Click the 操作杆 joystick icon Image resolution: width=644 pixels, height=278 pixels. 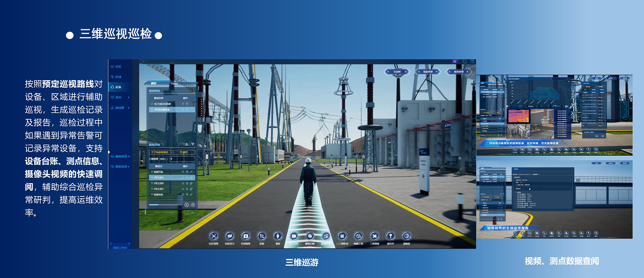click(x=390, y=236)
